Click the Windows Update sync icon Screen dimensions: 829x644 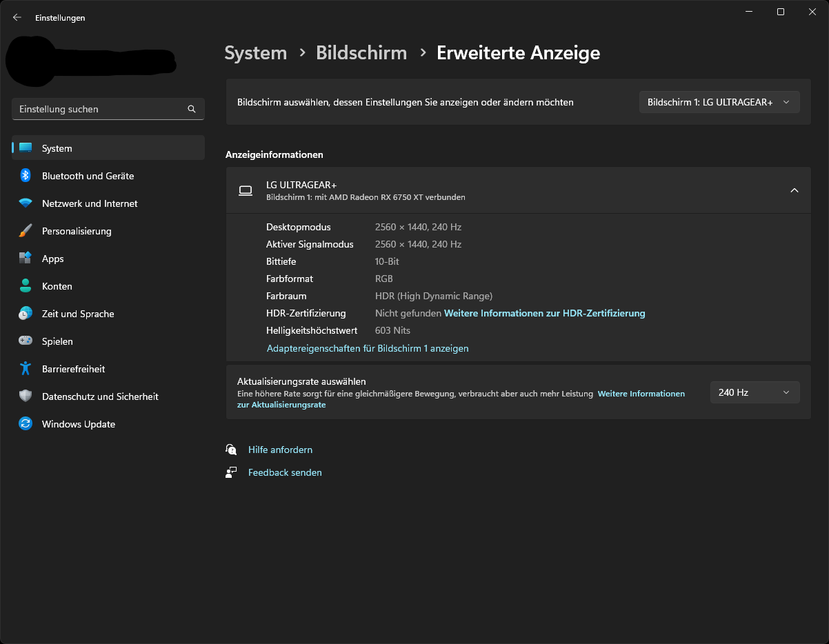click(x=26, y=424)
